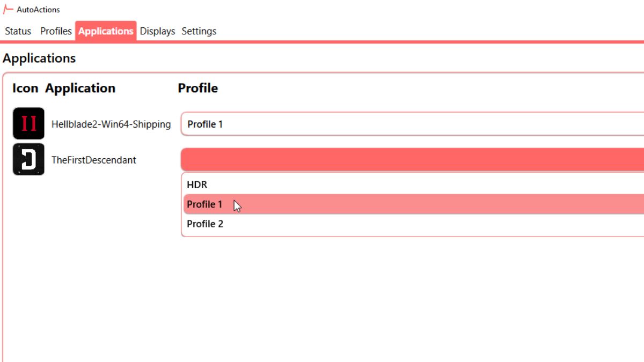Click the AutoActions window title text
This screenshot has height=362, width=644.
point(38,10)
